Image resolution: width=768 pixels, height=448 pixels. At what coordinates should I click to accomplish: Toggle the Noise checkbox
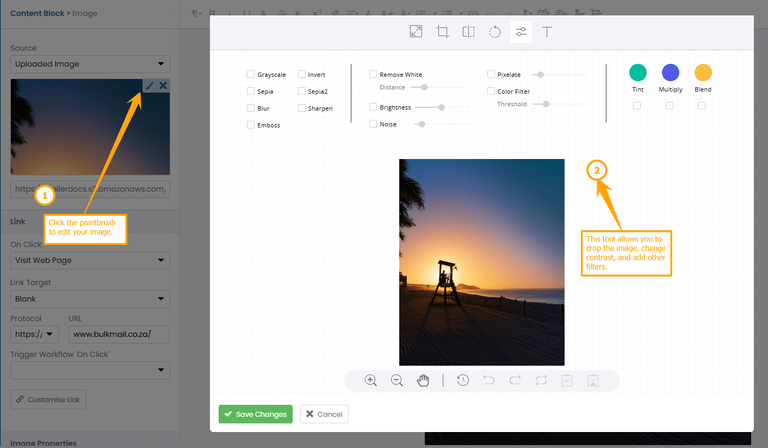[373, 124]
